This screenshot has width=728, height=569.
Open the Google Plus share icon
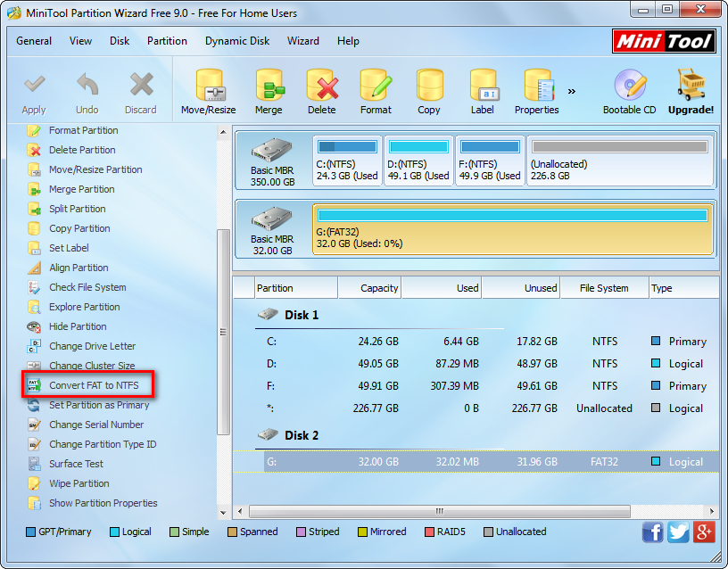pyautogui.click(x=704, y=532)
